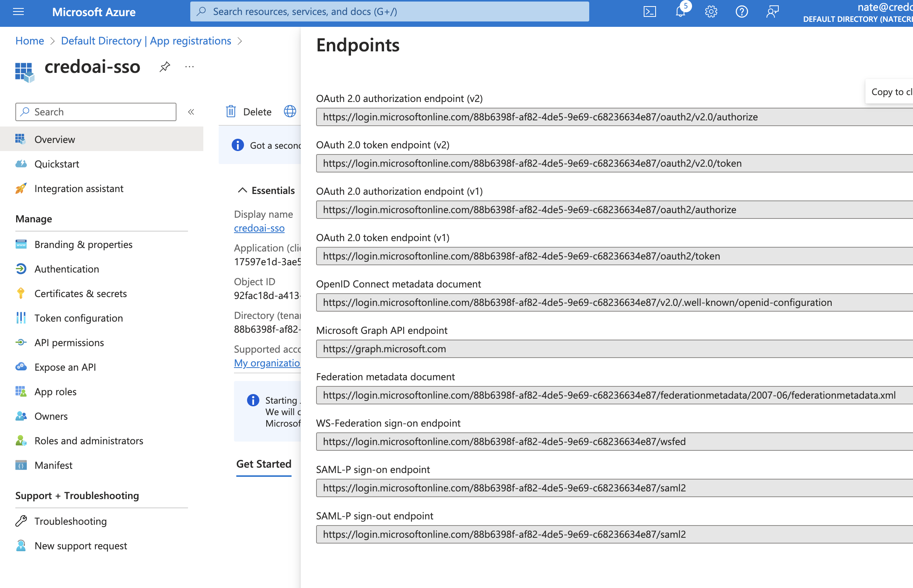The image size is (913, 588).
Task: Open Cloud Shell from the top bar
Action: [649, 12]
